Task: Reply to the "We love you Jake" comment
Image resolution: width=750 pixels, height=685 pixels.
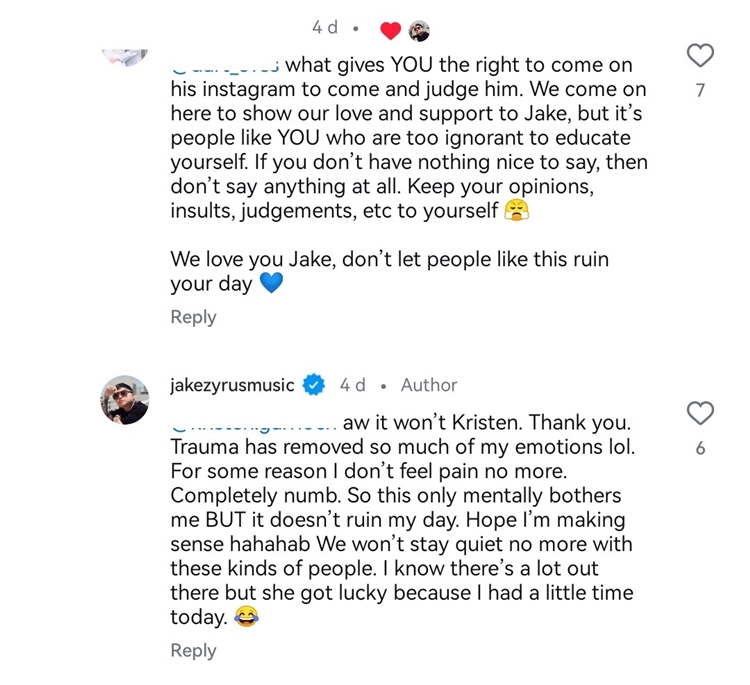Action: click(193, 317)
